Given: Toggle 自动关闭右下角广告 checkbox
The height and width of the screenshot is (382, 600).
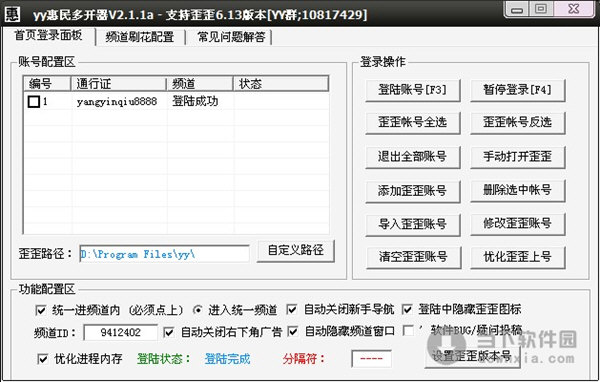Looking at the screenshot, I should (x=168, y=332).
